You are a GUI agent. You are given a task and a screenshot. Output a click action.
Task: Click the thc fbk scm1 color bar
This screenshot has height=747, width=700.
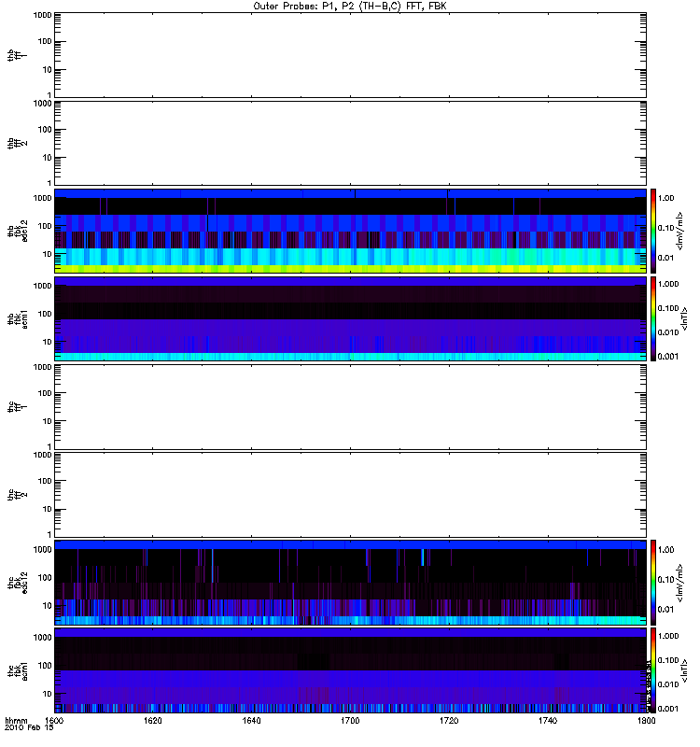[x=653, y=670]
